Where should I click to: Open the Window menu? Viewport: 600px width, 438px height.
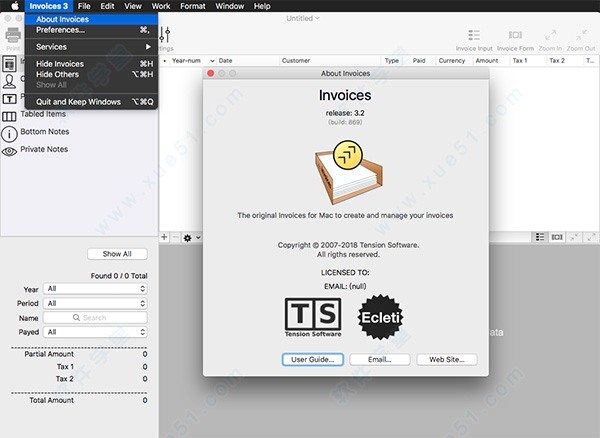coord(230,6)
